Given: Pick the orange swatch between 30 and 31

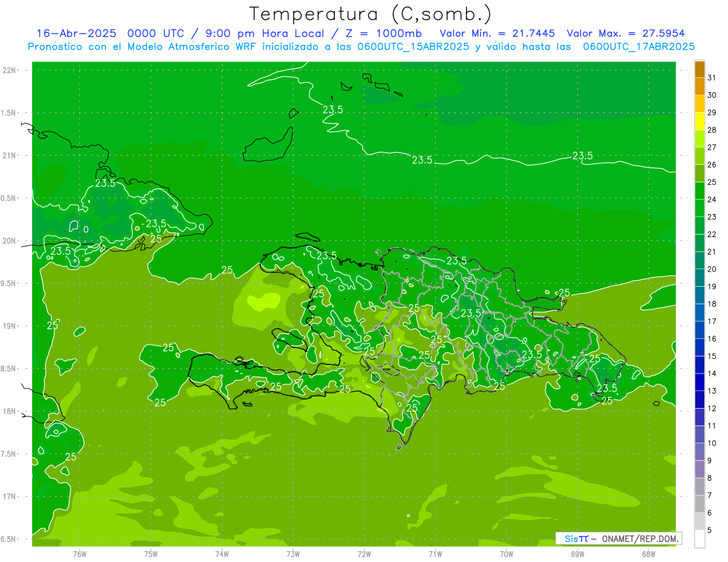Looking at the screenshot, I should 699,86.
